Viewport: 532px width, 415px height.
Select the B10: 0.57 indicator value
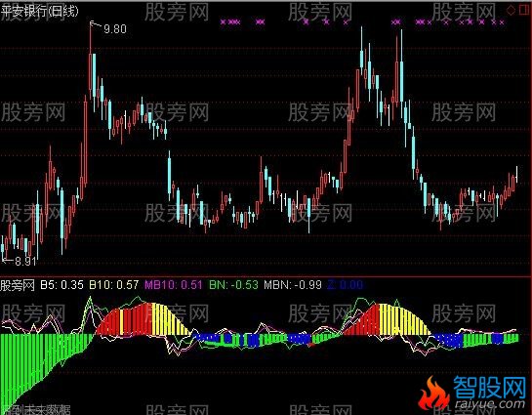coord(113,285)
